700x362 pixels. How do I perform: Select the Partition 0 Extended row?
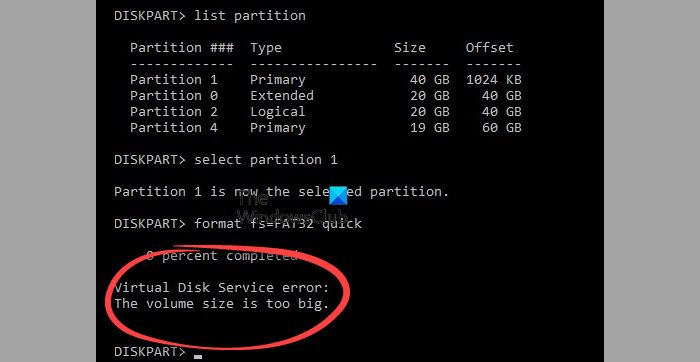tap(325, 96)
